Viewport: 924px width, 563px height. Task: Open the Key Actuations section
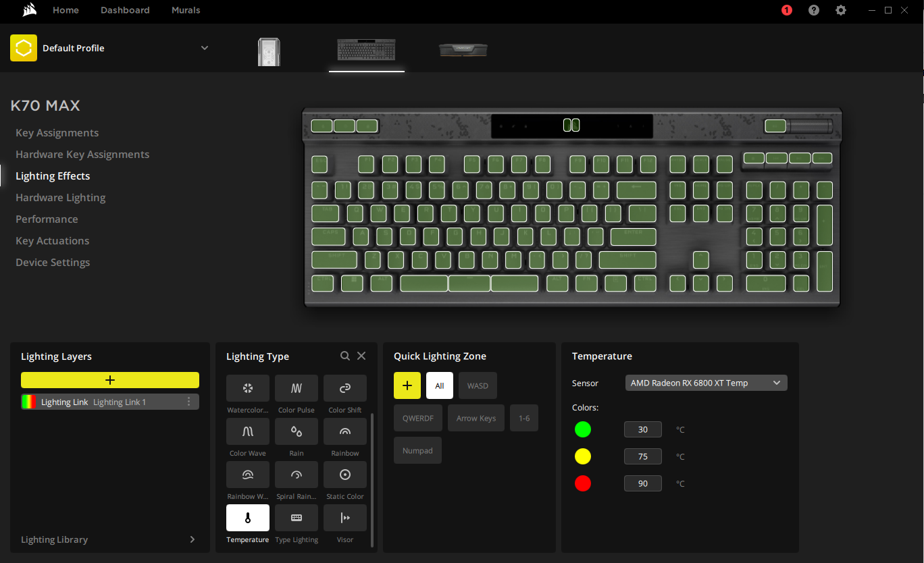[53, 241]
